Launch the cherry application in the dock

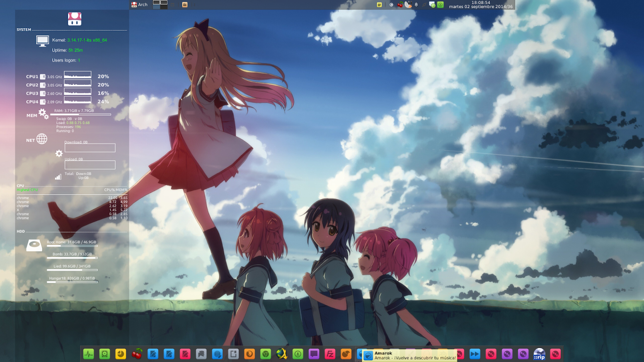click(x=137, y=354)
